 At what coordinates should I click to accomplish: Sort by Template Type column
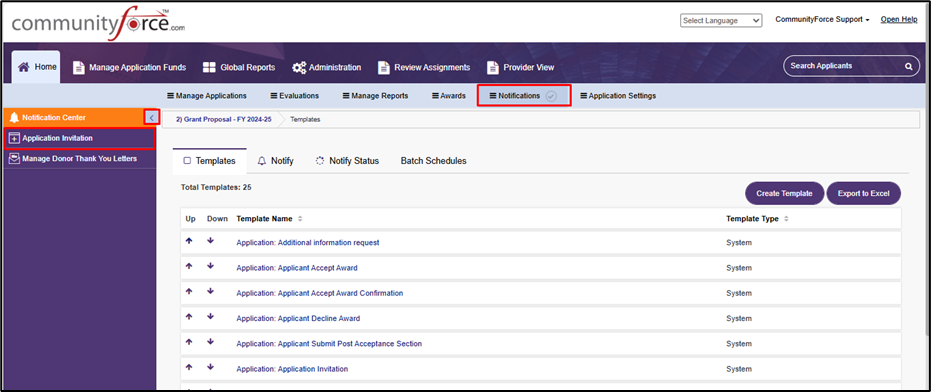click(x=757, y=219)
